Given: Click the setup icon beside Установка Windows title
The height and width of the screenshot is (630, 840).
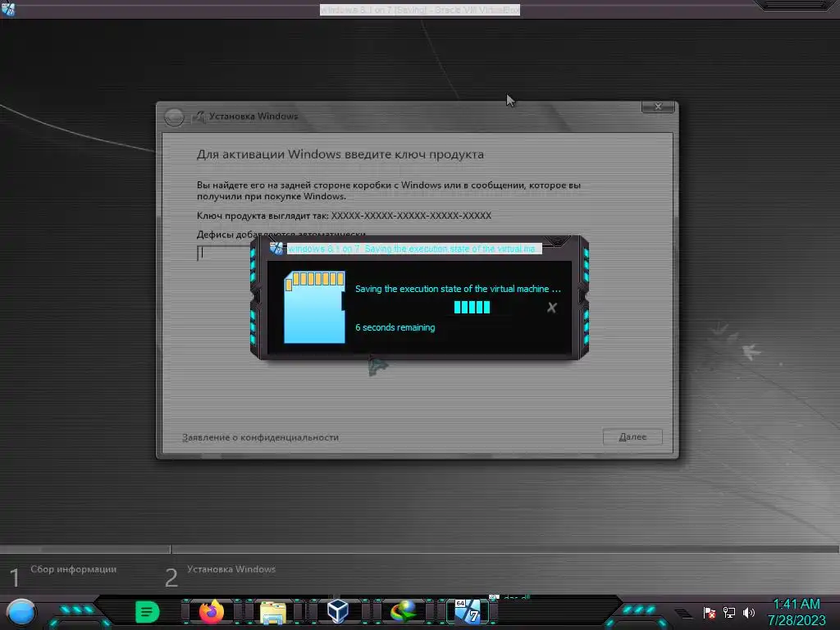Looking at the screenshot, I should coord(199,116).
